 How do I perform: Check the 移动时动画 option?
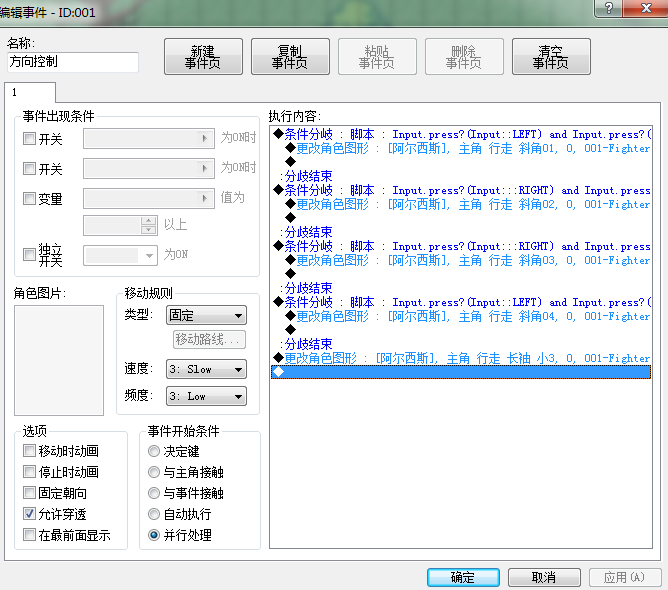tap(29, 451)
